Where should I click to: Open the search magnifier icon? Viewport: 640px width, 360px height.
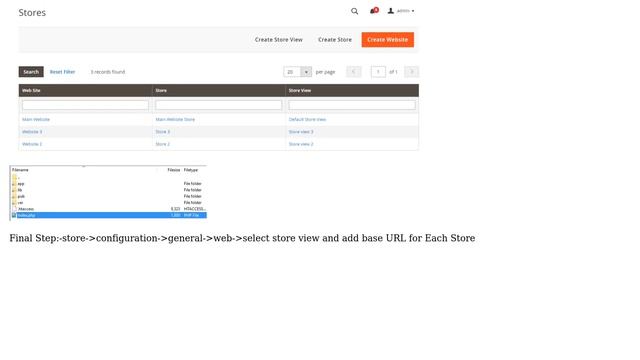coord(354,11)
